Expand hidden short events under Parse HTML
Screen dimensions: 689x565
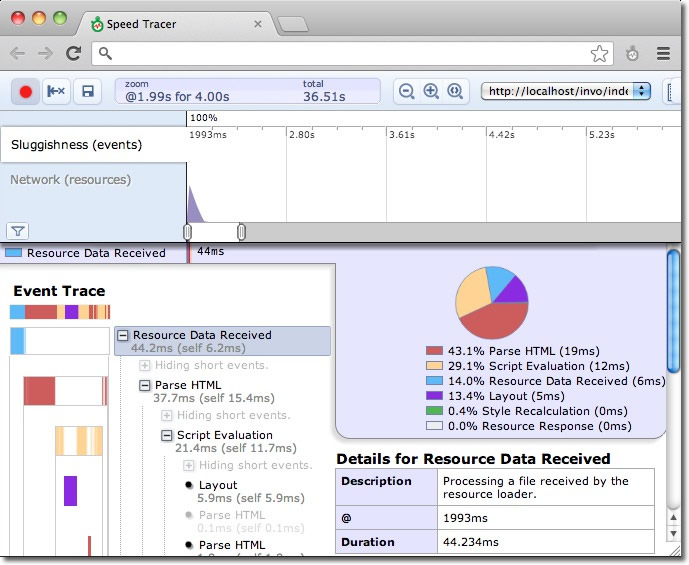pyautogui.click(x=167, y=415)
